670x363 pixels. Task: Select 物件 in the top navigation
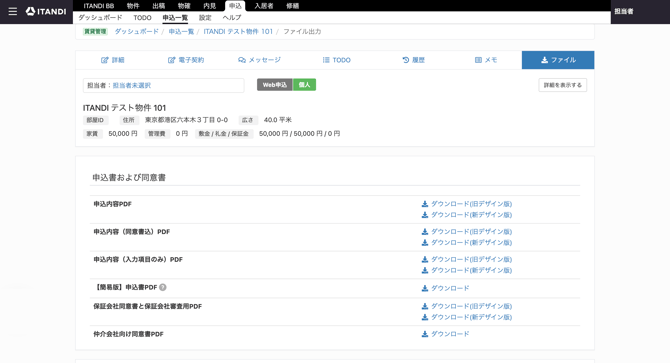pos(133,6)
